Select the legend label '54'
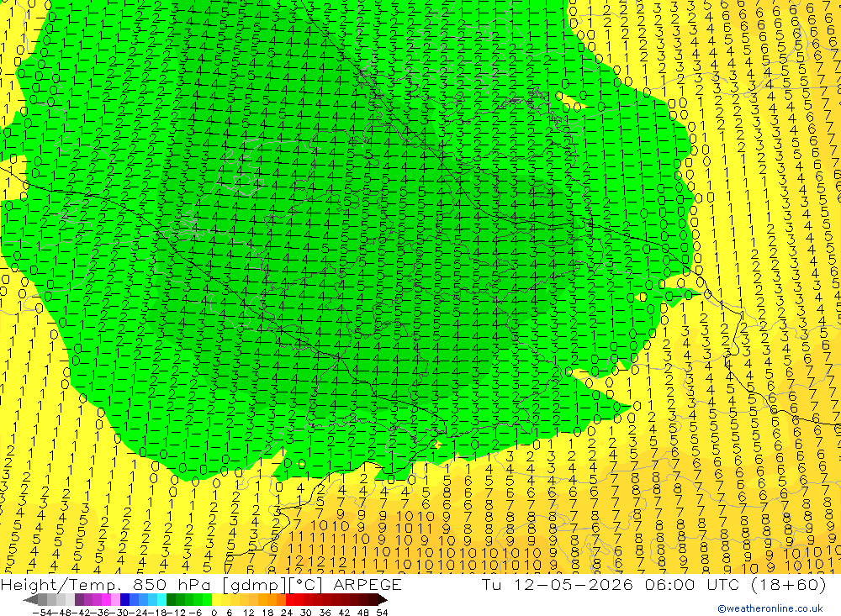The width and height of the screenshot is (841, 616). tap(382, 613)
